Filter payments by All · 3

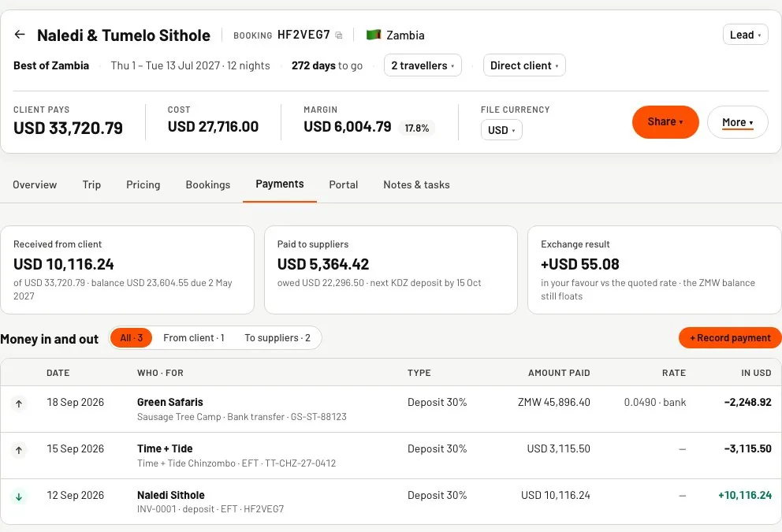(131, 338)
